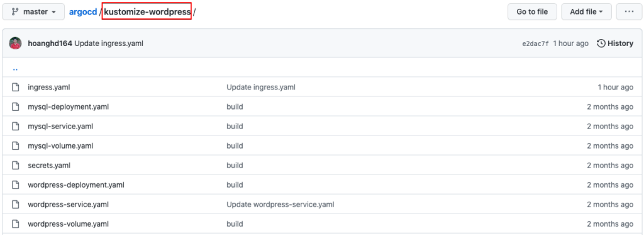Open wordpress-deployment.yaml file
Screen dimensions: 644x235
[x=76, y=185]
